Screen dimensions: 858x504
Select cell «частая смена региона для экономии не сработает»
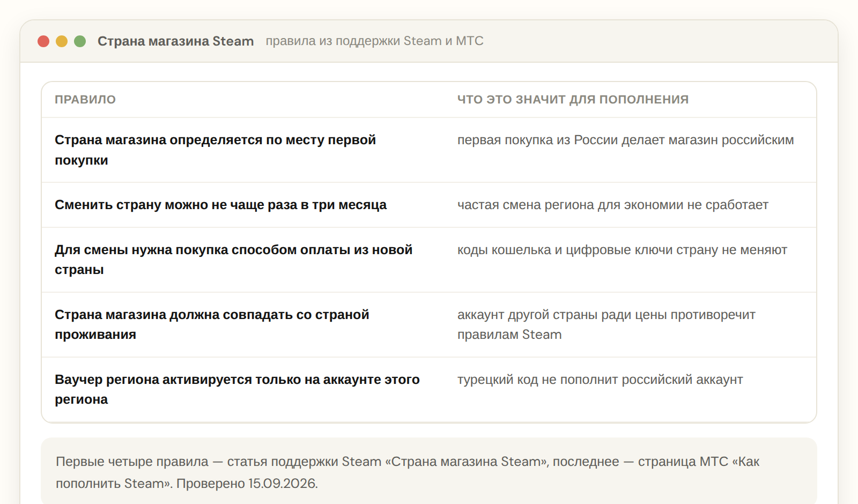pos(612,205)
